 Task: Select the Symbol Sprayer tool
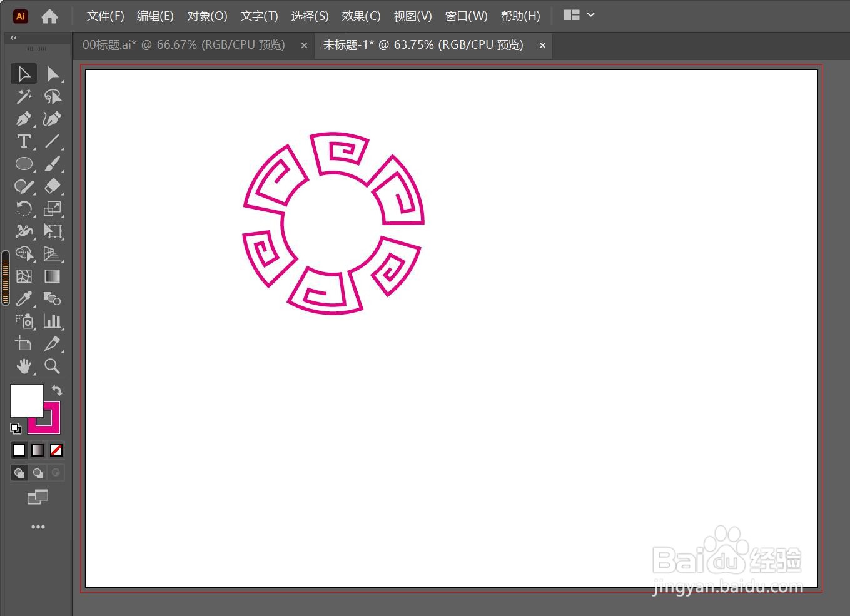tap(24, 321)
